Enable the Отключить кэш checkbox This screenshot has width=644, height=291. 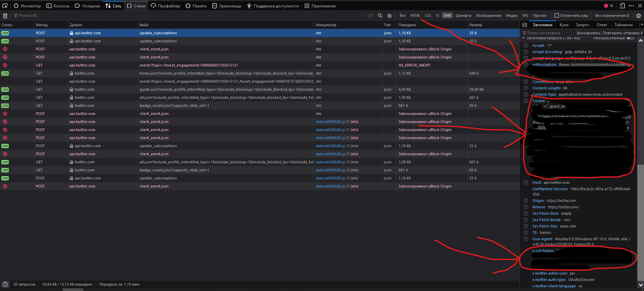point(557,15)
